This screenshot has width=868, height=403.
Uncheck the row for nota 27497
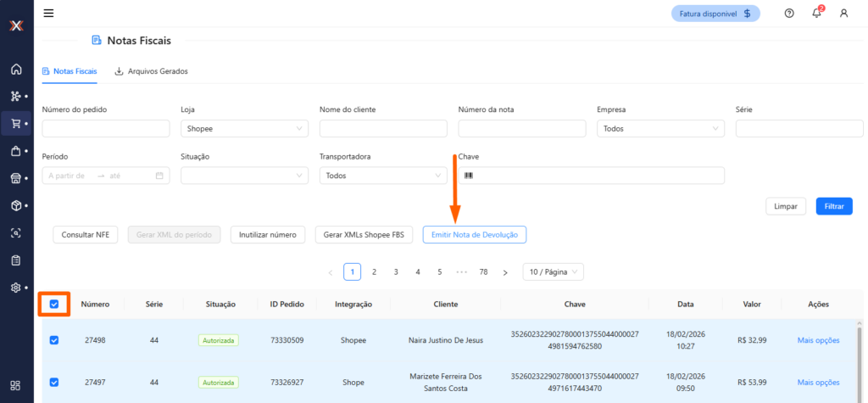click(x=54, y=382)
